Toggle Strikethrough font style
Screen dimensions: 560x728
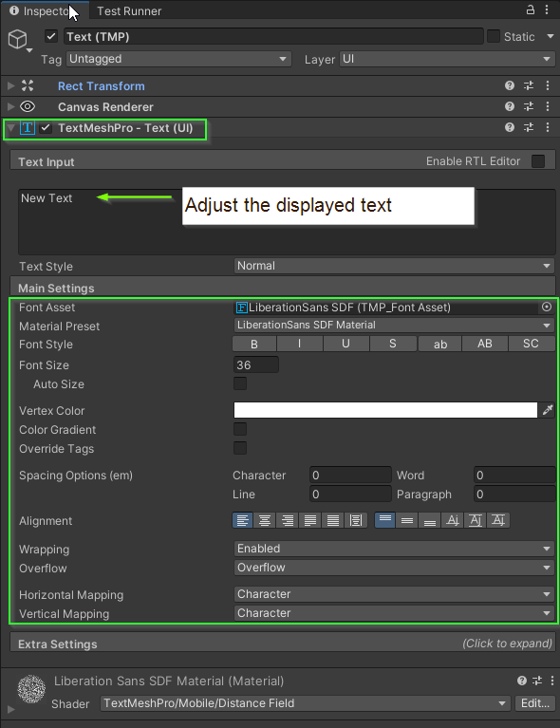pos(393,344)
